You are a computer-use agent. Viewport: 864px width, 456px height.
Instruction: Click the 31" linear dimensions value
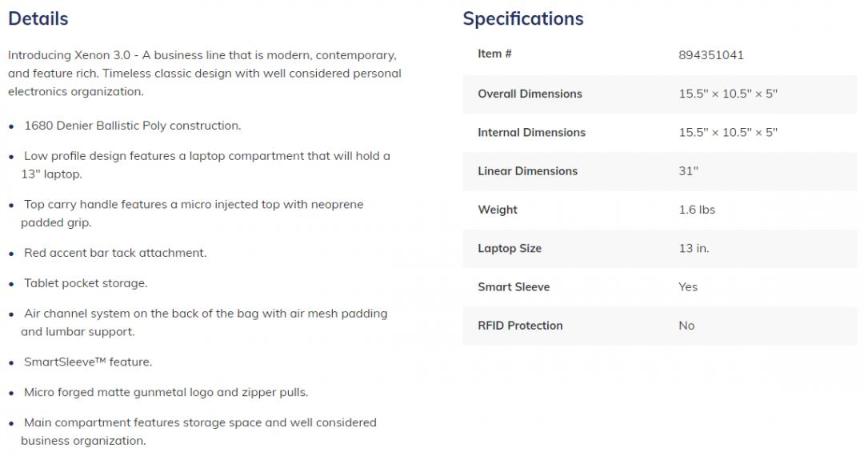688,171
